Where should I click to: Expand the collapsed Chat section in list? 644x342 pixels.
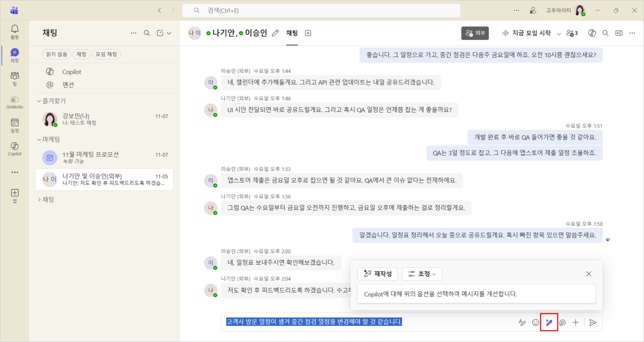[x=39, y=200]
